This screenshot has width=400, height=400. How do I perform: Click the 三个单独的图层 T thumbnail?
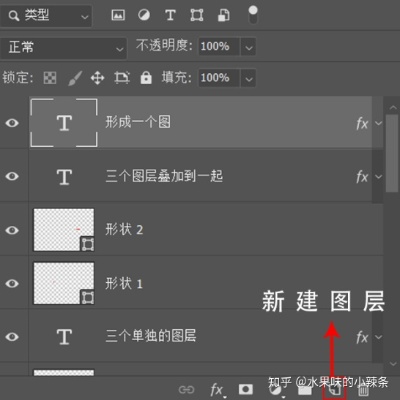[64, 337]
